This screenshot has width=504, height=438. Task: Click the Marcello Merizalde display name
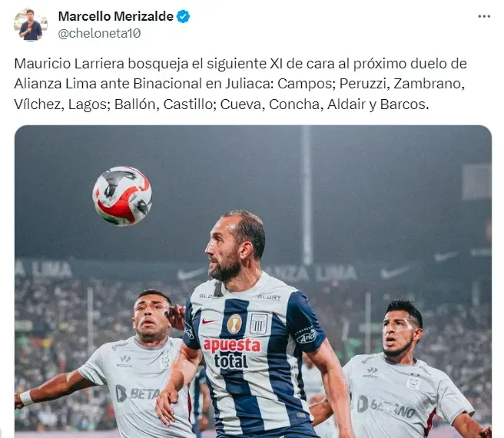[x=116, y=16]
